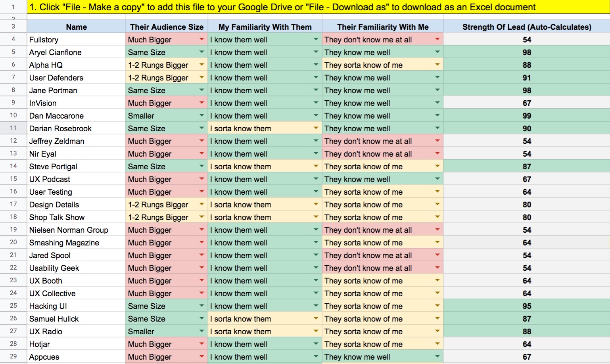
Task: Click the 'Appcues' name cell
Action: point(76,356)
